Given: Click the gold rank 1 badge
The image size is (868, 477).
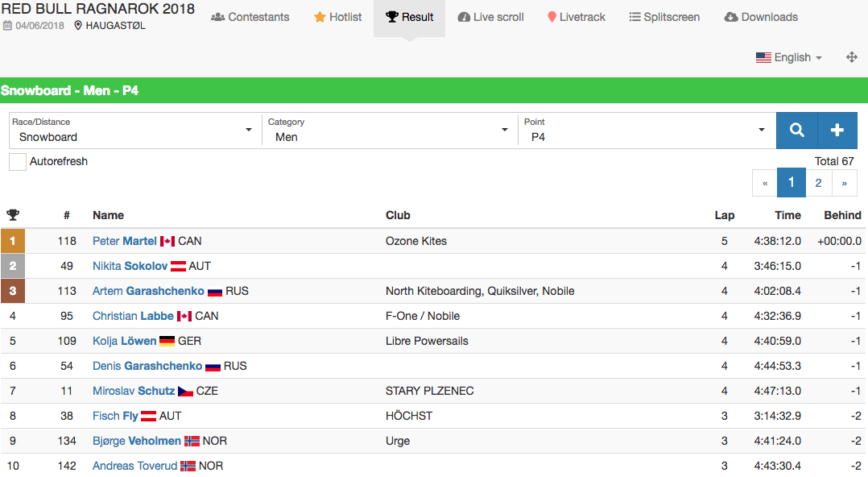Looking at the screenshot, I should click(x=13, y=241).
